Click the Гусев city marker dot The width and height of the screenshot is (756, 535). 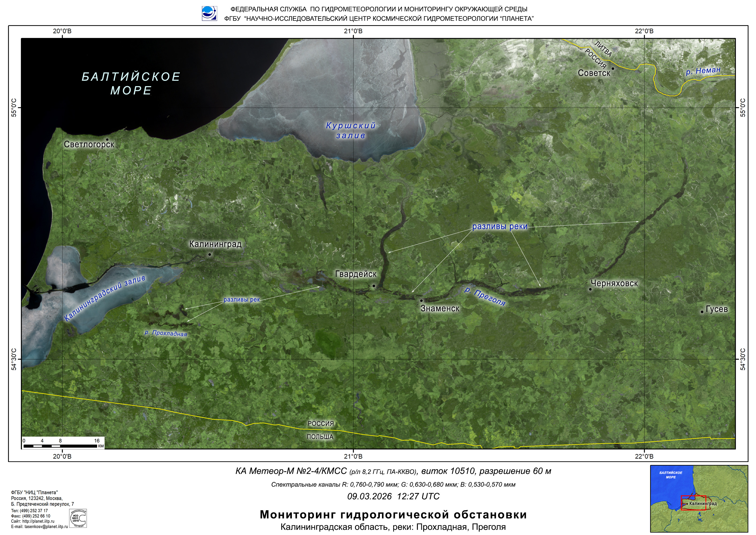click(x=702, y=312)
